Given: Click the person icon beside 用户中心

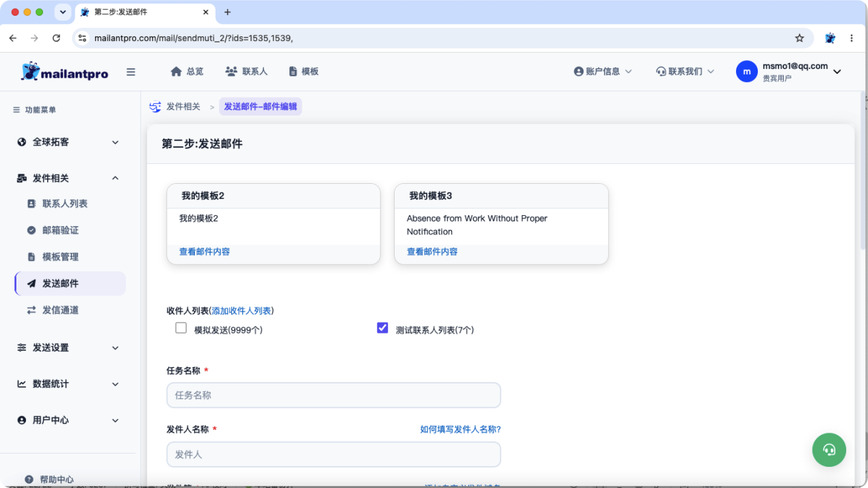Looking at the screenshot, I should [22, 420].
